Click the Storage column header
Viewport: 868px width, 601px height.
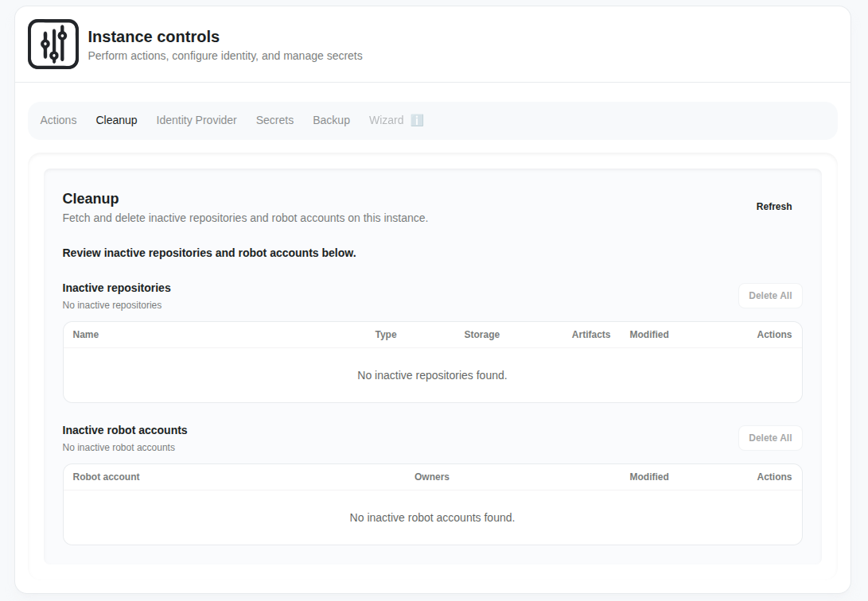(481, 335)
